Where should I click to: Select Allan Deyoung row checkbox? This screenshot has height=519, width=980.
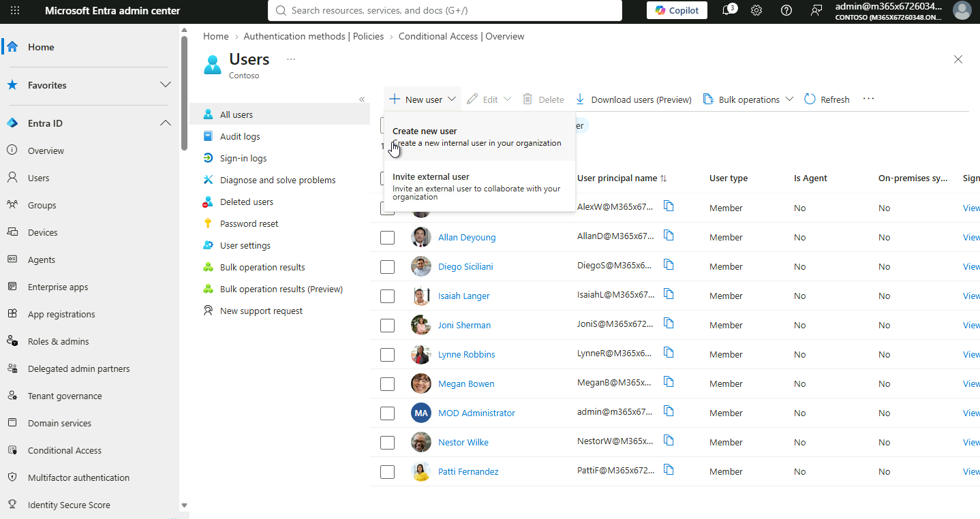(387, 238)
